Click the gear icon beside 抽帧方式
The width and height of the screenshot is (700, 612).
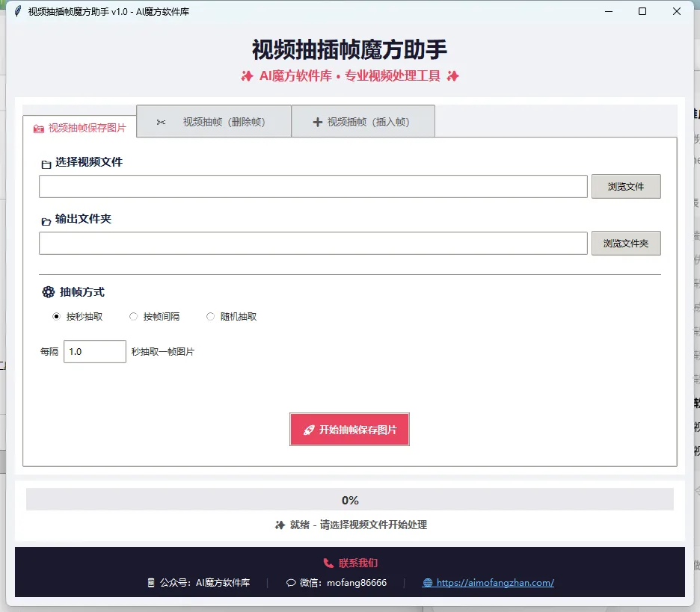point(48,292)
